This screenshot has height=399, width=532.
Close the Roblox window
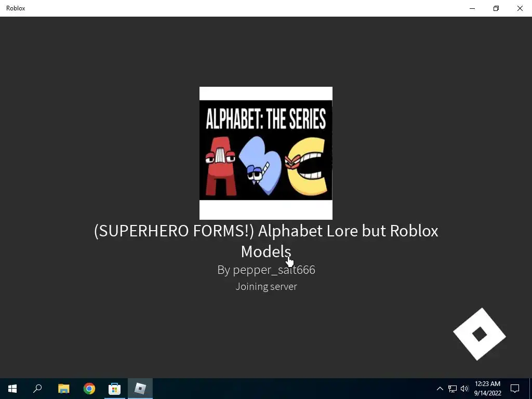tap(520, 8)
